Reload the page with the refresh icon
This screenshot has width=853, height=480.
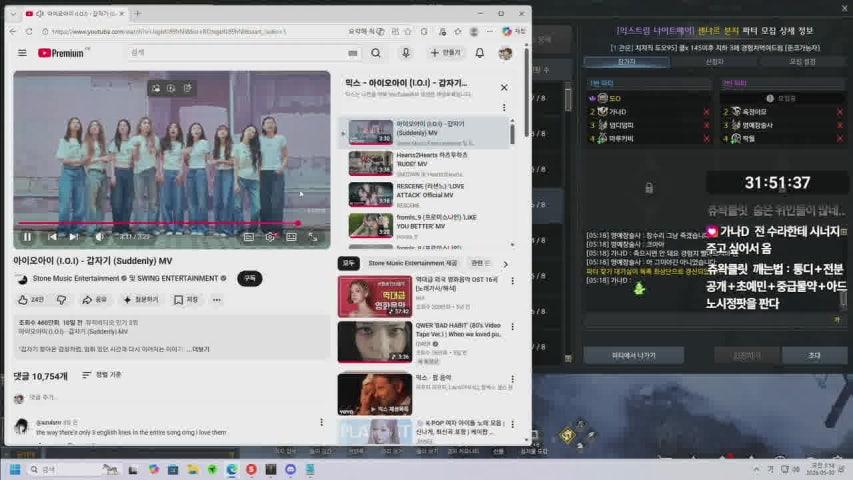click(29, 32)
